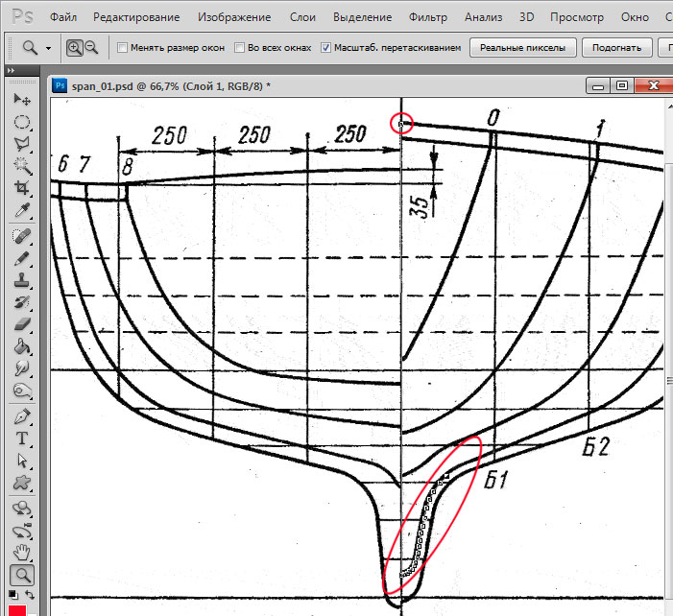Choose the Eyedropper tool
This screenshot has width=673, height=616.
point(21,211)
